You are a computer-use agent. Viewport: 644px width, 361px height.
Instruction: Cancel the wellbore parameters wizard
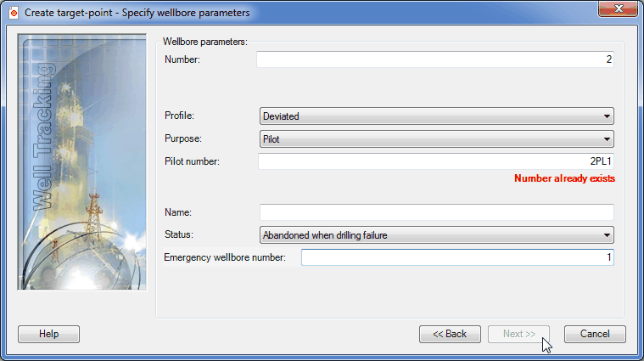595,334
